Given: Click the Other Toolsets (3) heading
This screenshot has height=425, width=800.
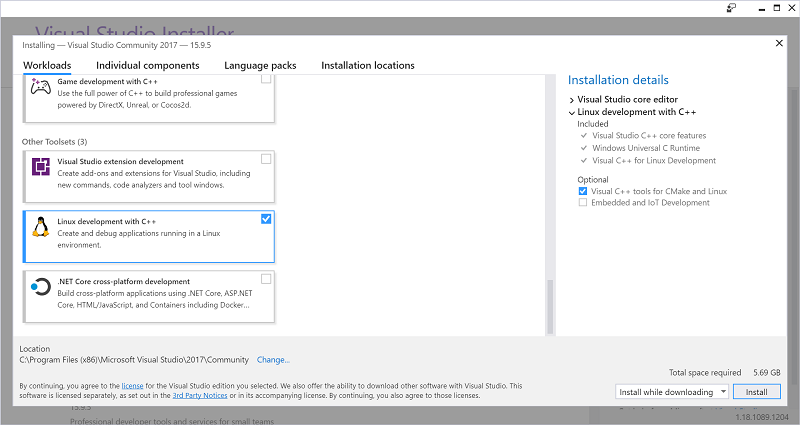Looking at the screenshot, I should point(54,141).
